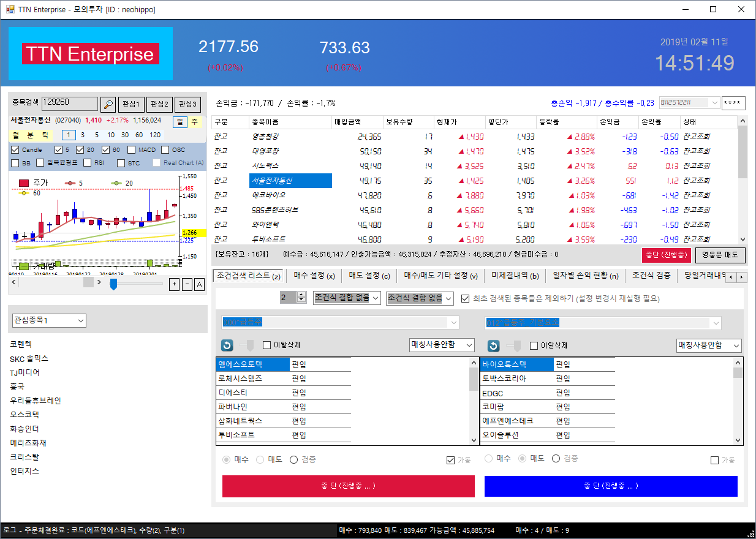
Task: Click the right condition list scroll-down arrow
Action: pos(738,440)
